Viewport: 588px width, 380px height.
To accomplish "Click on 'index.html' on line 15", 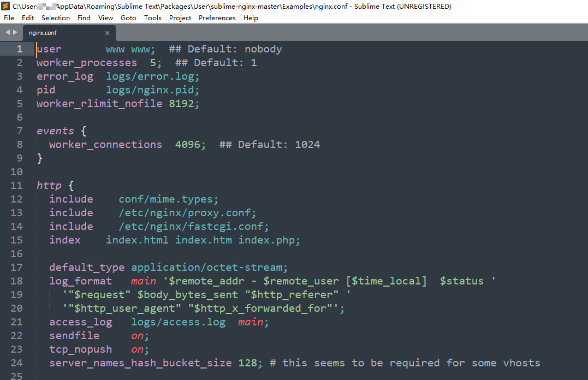I will point(137,240).
